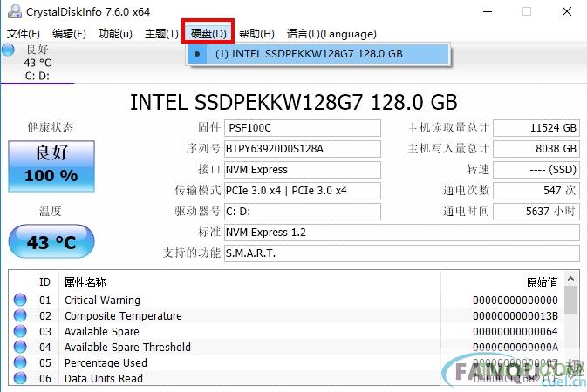Click the attribute list scrollbar up arrow
The width and height of the screenshot is (587, 392).
(x=570, y=279)
